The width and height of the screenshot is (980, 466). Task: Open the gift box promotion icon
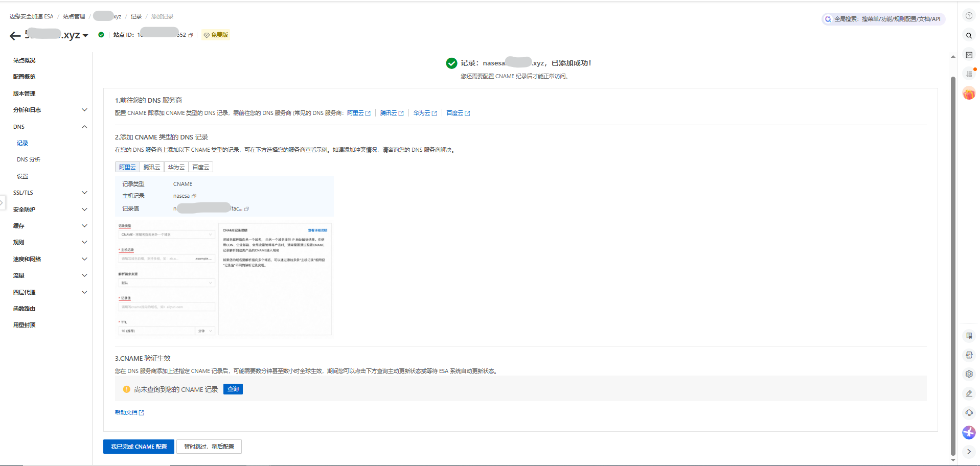point(969,94)
